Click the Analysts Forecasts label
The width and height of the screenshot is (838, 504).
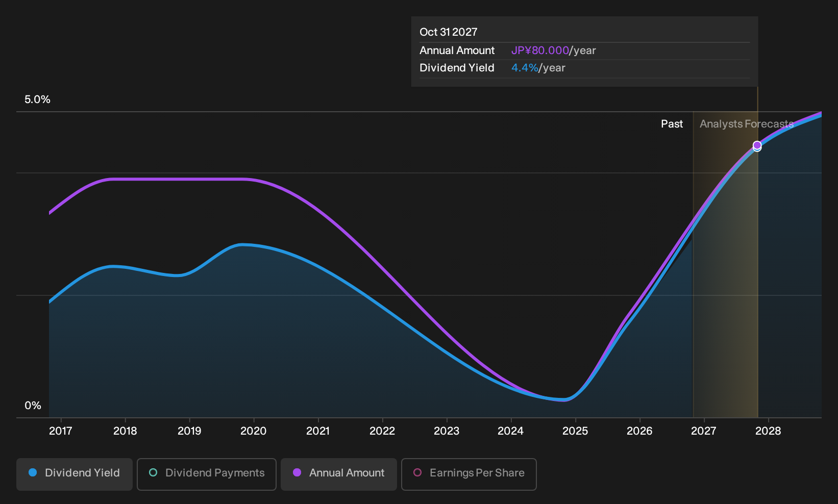point(747,124)
